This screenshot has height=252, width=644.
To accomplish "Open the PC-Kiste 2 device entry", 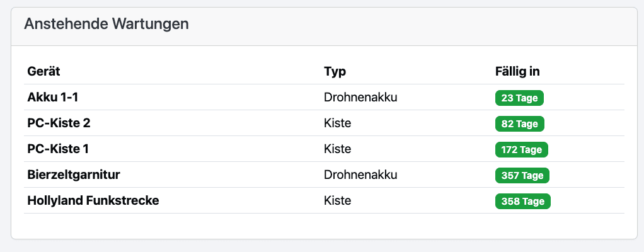I will pos(59,123).
